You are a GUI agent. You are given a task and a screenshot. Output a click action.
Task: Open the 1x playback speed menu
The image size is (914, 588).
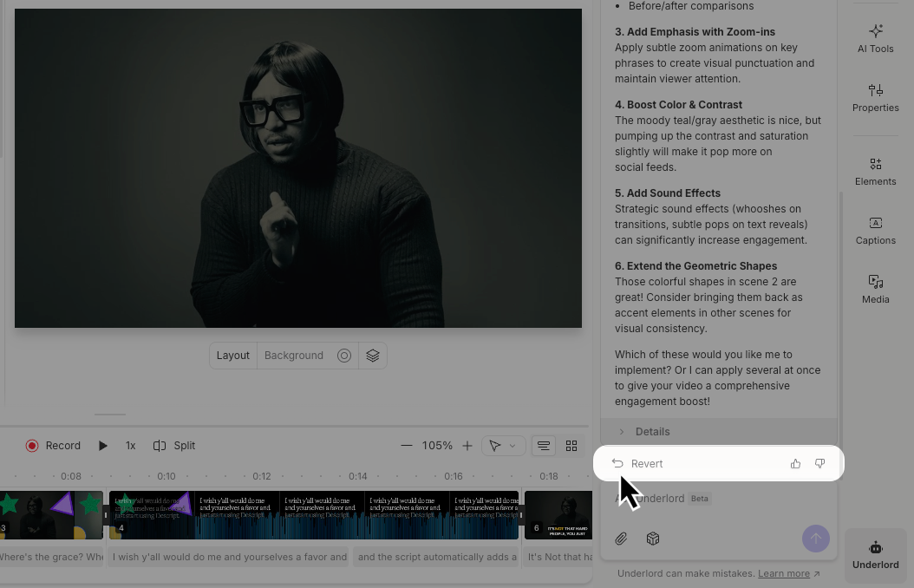coord(130,446)
